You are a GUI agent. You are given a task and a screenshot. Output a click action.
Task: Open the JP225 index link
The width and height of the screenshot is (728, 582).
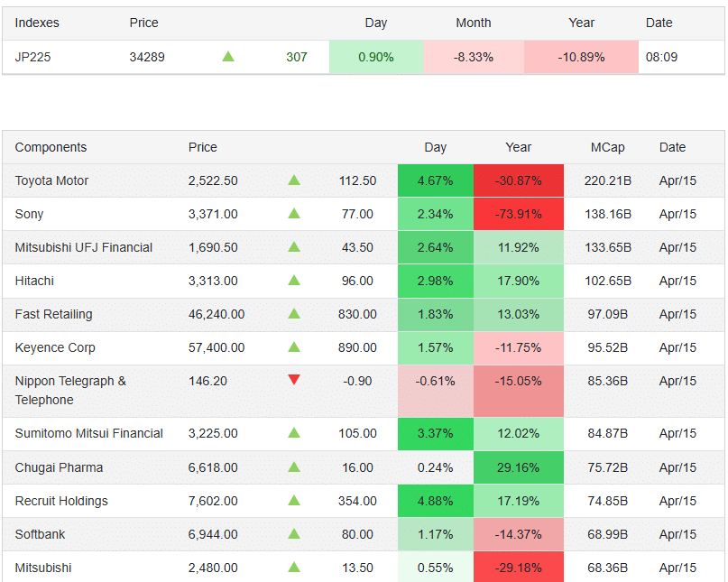(x=32, y=57)
